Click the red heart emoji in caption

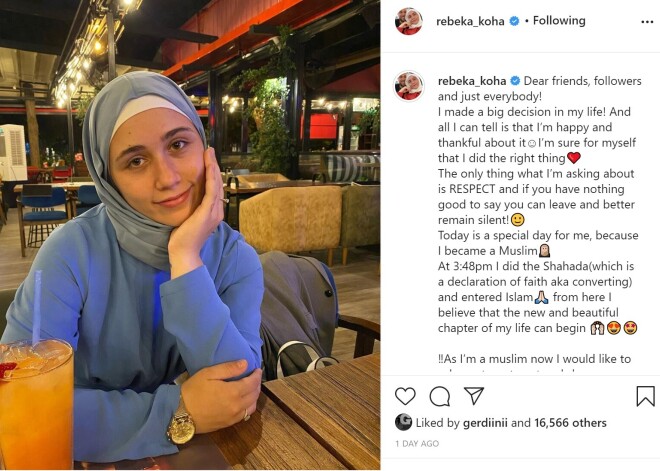tap(574, 158)
